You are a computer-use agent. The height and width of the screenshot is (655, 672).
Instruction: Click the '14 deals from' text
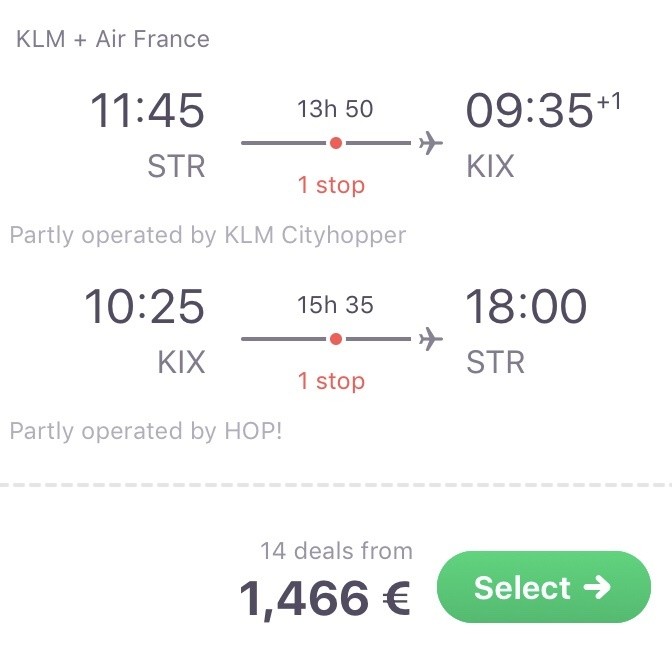336,551
